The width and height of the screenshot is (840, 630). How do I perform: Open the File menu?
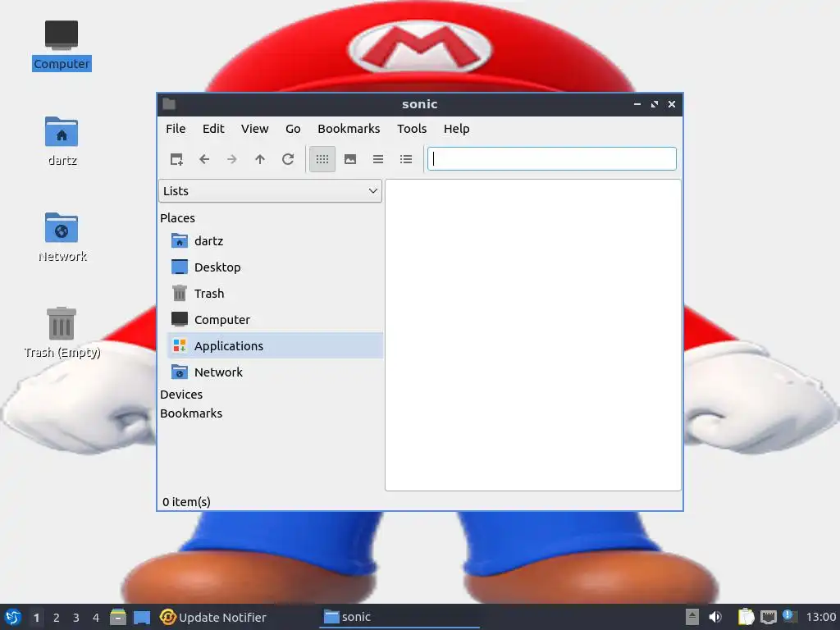[176, 129]
